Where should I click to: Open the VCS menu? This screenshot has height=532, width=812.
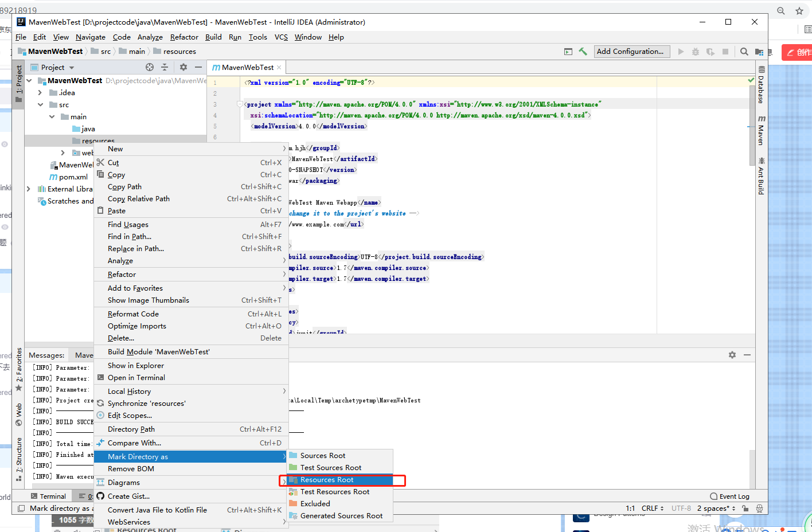click(x=282, y=37)
